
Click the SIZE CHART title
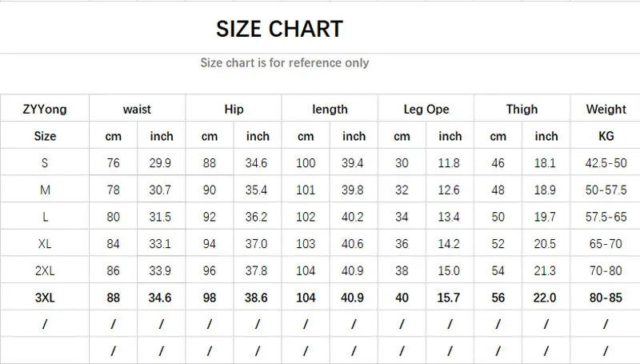point(279,29)
